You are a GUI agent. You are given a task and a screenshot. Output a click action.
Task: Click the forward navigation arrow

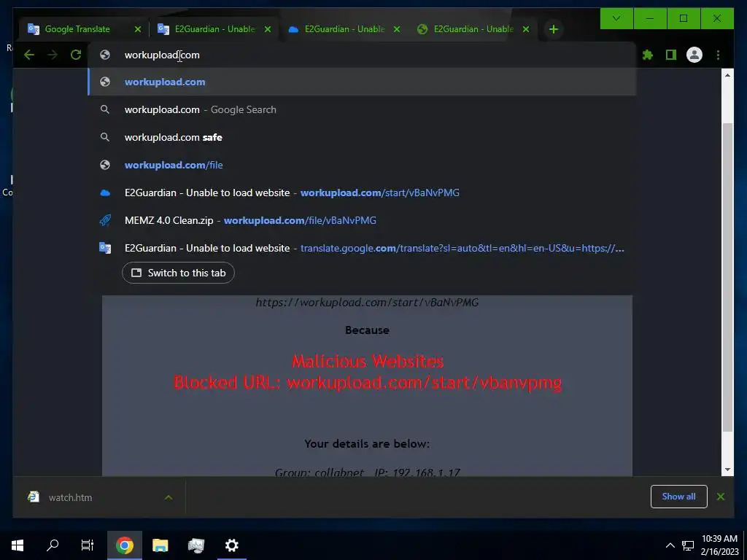point(53,55)
